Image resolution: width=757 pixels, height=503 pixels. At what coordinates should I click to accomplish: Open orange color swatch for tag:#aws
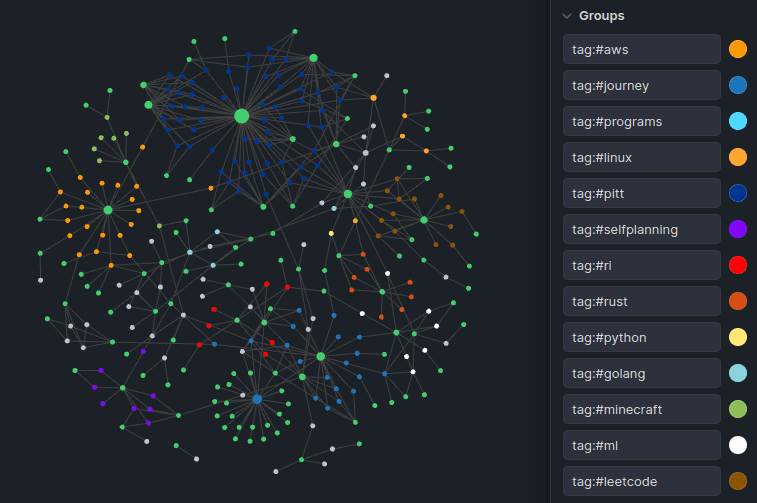tap(738, 49)
